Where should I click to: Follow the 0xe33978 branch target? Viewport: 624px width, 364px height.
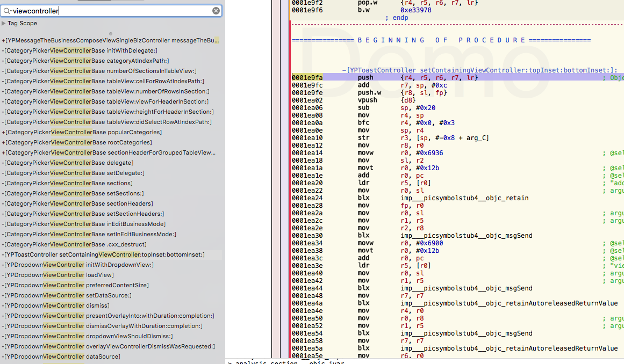[415, 10]
